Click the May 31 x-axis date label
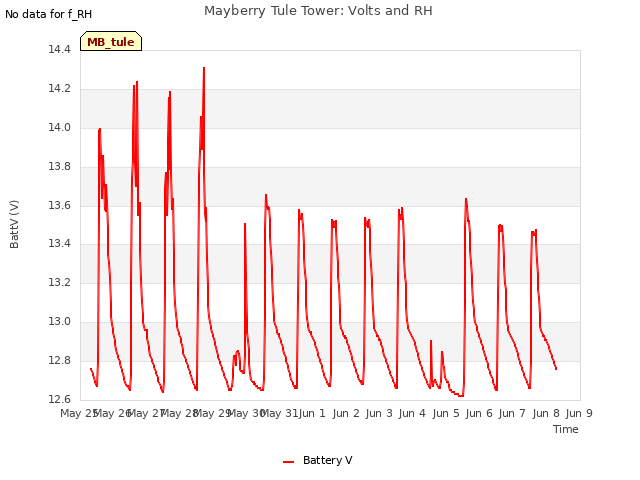The width and height of the screenshot is (640, 480). (x=279, y=413)
